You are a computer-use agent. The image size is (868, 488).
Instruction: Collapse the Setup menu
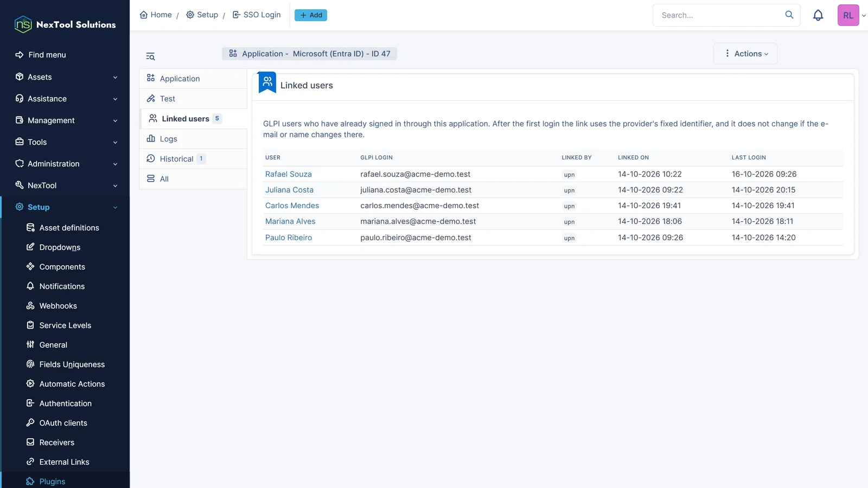[x=65, y=207]
